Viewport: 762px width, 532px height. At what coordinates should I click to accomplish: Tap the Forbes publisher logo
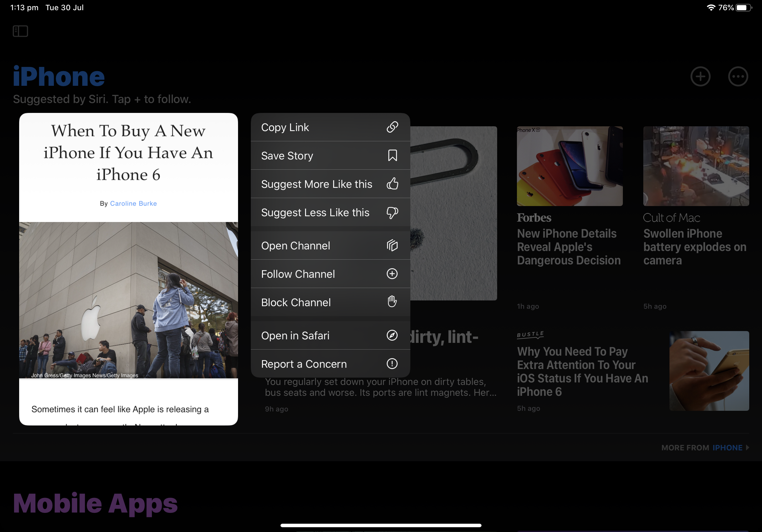tap(534, 218)
